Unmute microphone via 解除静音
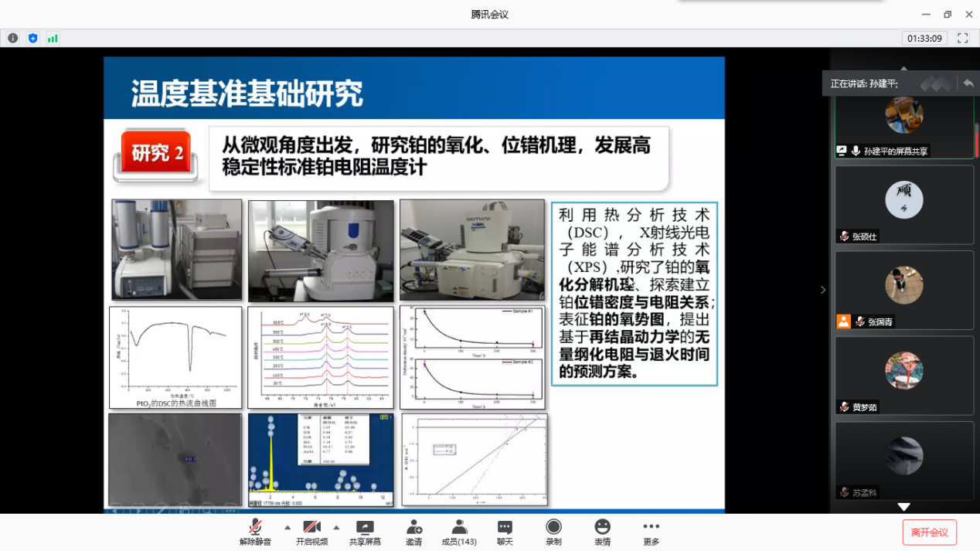 click(x=255, y=532)
